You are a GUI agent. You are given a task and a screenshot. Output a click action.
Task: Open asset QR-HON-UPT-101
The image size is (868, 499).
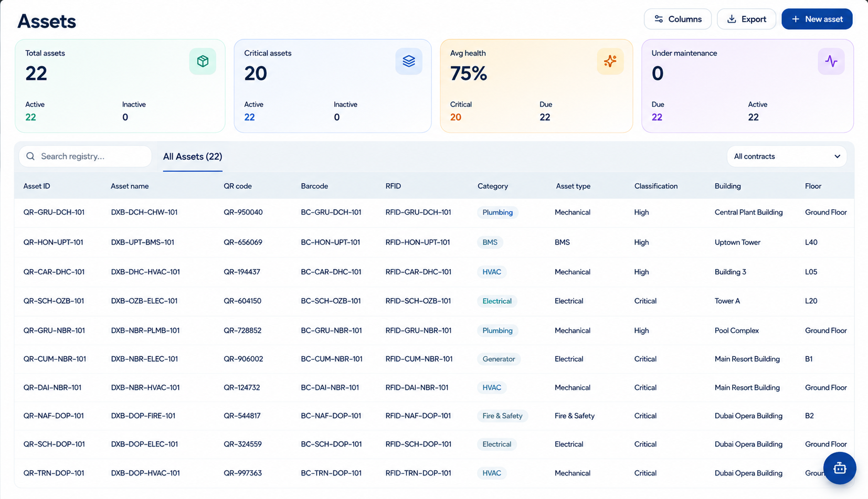click(54, 242)
